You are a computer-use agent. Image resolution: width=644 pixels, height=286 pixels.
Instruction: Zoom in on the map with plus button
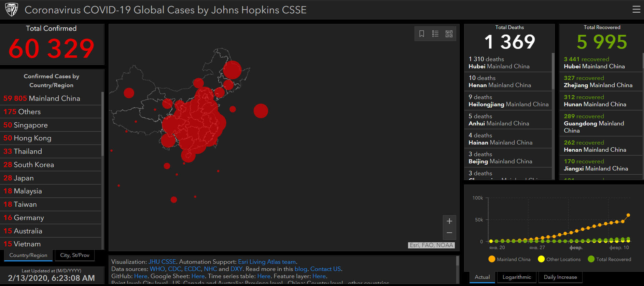click(x=449, y=221)
